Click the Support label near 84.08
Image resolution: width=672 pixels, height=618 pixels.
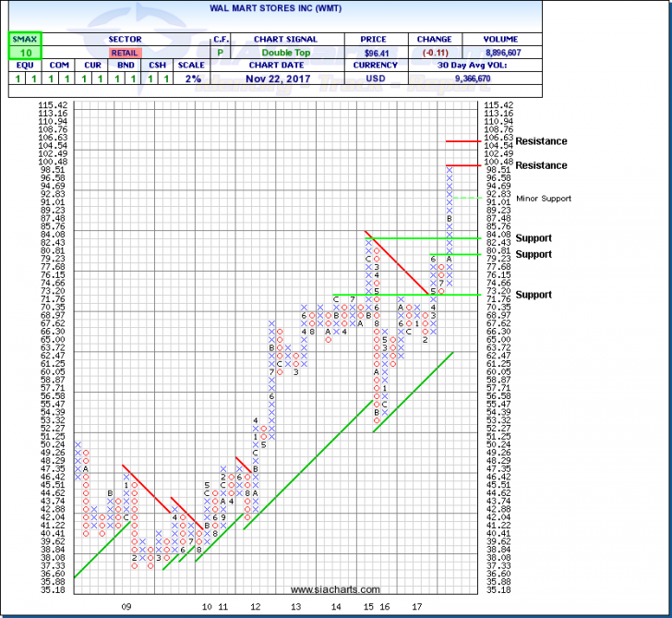pyautogui.click(x=534, y=238)
